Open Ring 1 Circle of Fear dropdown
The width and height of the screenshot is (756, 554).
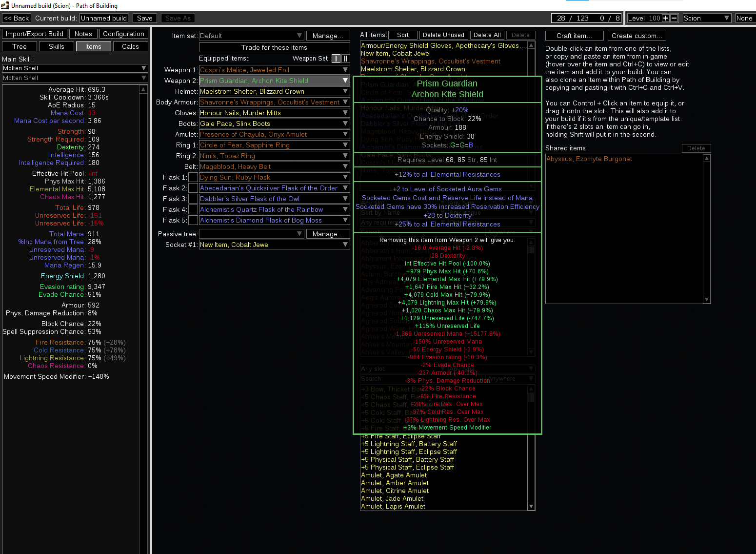tap(275, 145)
